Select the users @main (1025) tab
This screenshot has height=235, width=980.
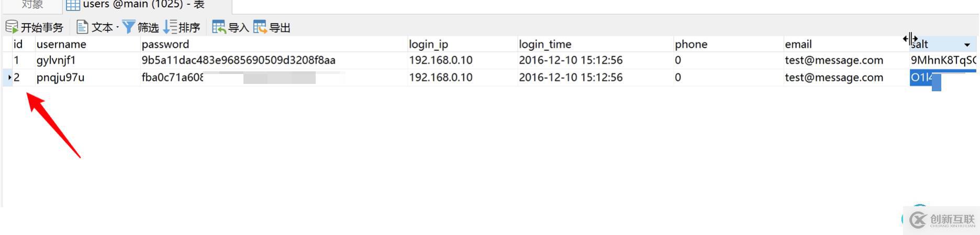coord(143,5)
